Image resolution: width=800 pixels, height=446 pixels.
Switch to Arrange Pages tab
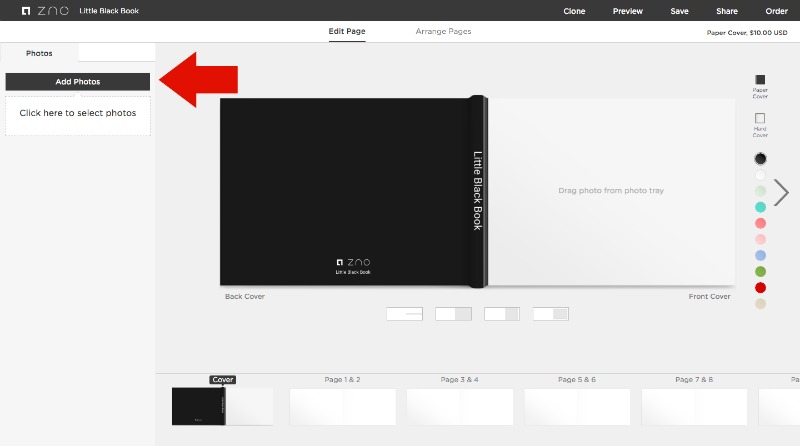(443, 31)
